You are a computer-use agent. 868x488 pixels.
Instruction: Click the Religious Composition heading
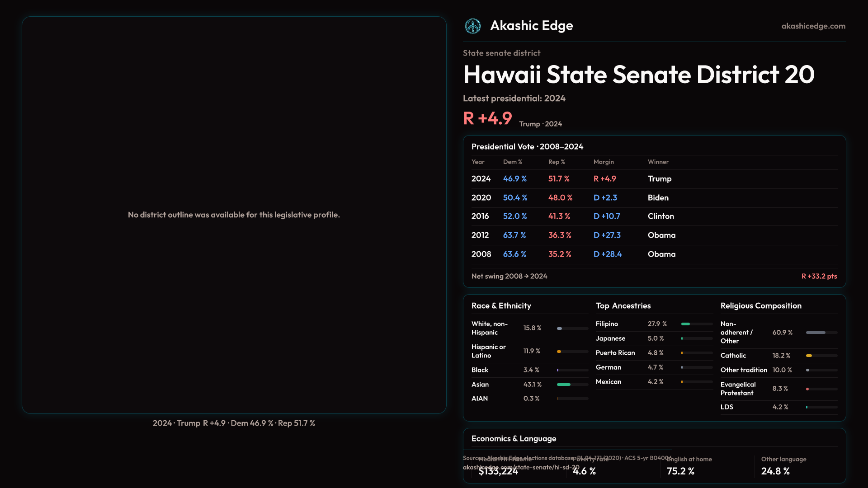tap(760, 306)
